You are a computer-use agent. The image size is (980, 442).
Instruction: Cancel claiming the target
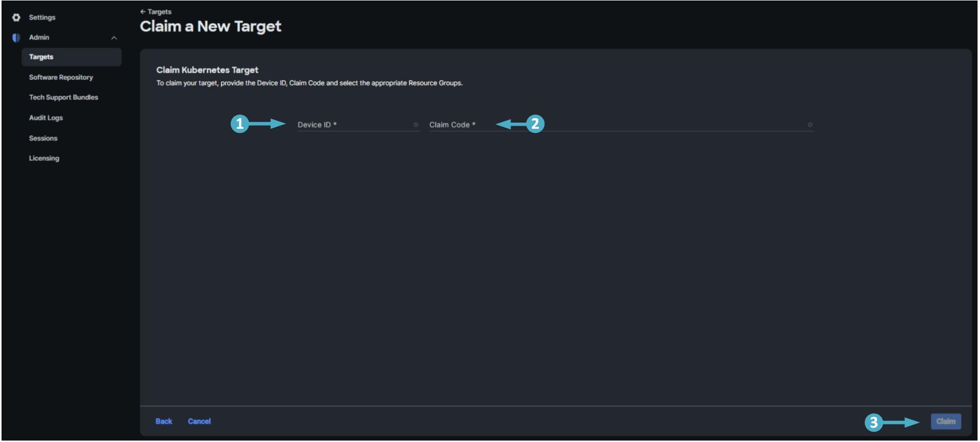[x=199, y=421]
